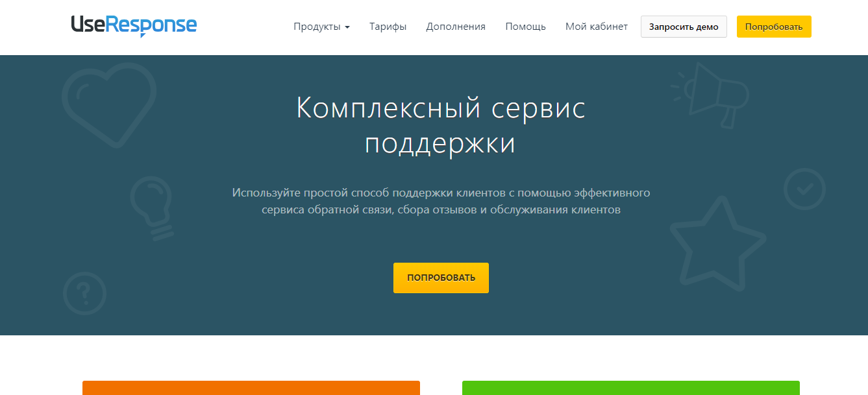Viewport: 868px width, 395px height.
Task: Navigate to Мой кабинет
Action: [596, 27]
